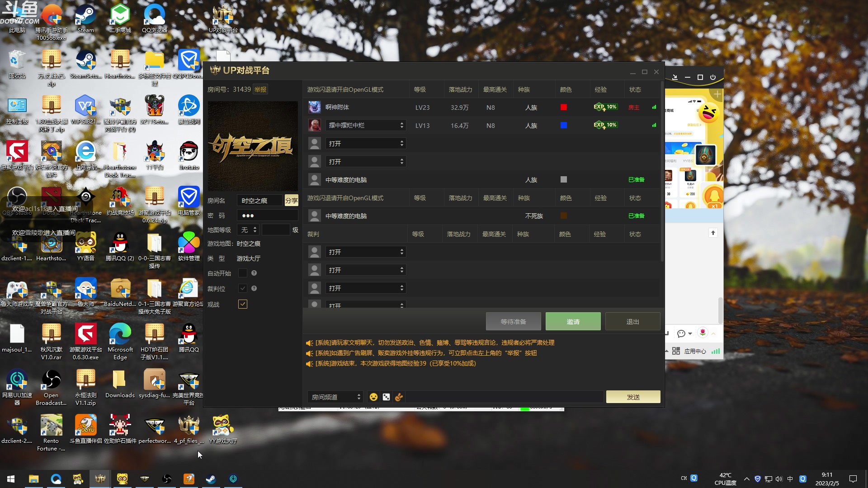Toggle the 观战 spectate checkbox
The height and width of the screenshot is (488, 868).
(243, 304)
